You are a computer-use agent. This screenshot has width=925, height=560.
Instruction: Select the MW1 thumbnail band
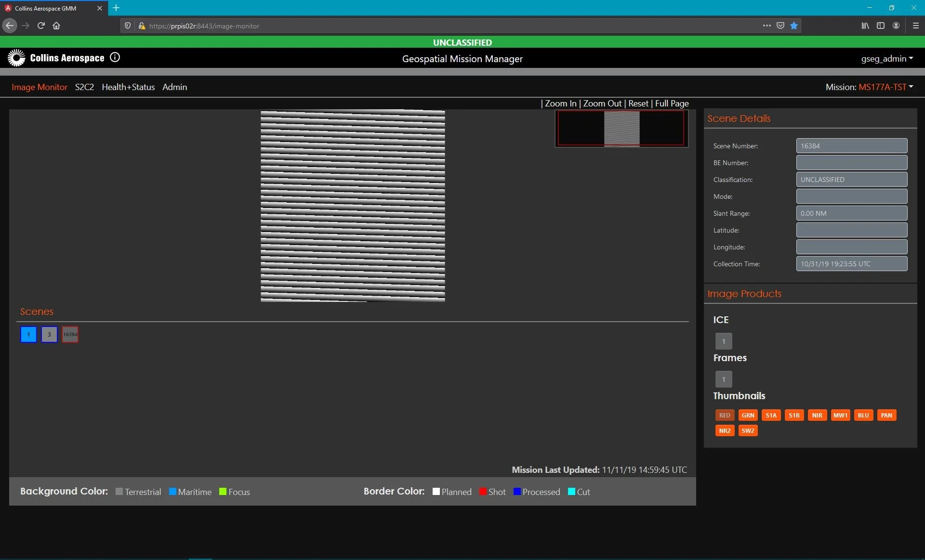coord(840,415)
